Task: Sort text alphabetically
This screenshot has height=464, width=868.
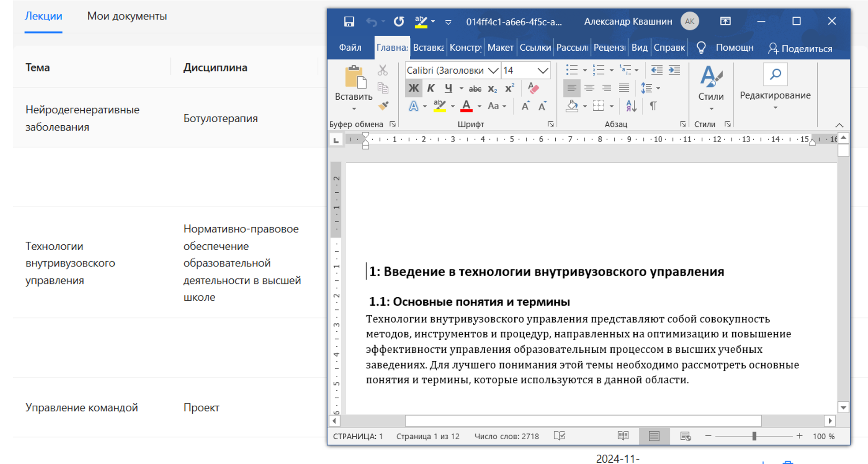Action: (x=631, y=106)
